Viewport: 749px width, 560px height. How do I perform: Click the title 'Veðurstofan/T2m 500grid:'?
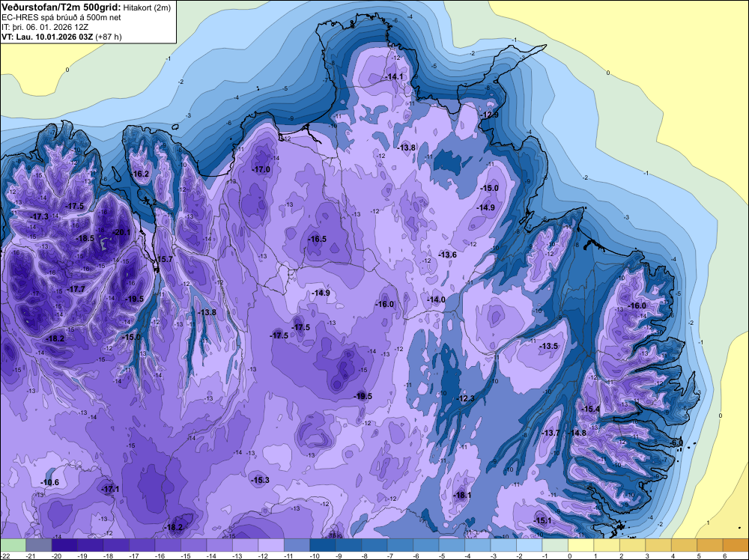pyautogui.click(x=61, y=7)
